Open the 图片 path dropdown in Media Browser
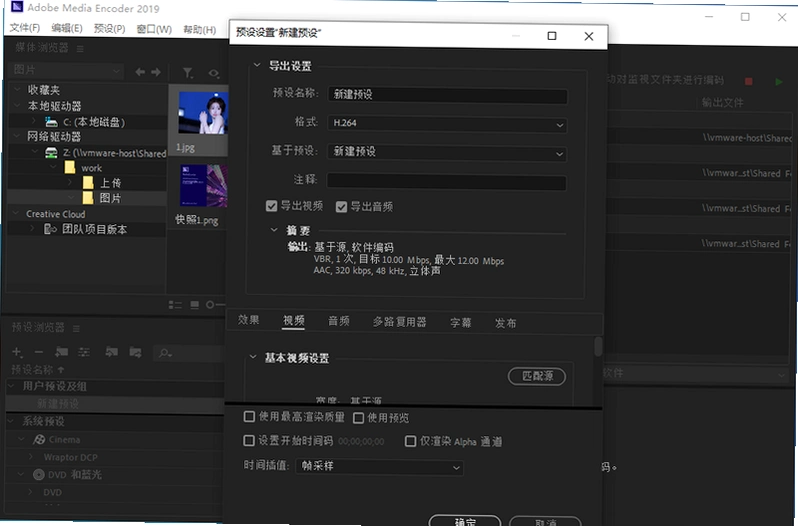This screenshot has height=526, width=798. point(66,70)
